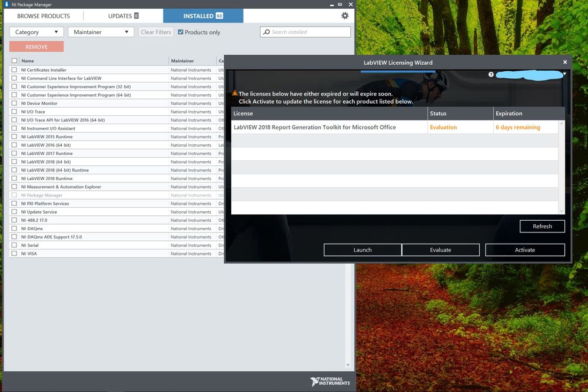Check the NI-VISA checkbox
The width and height of the screenshot is (588, 392).
(14, 254)
